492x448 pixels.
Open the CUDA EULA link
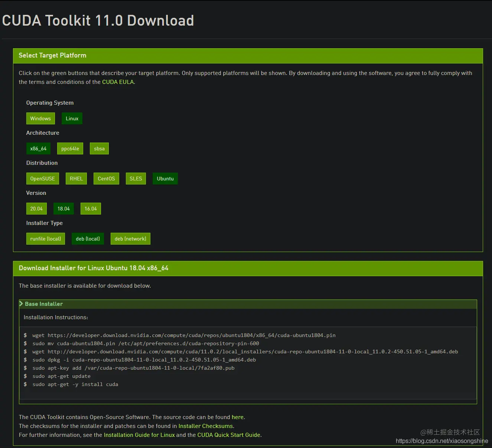(x=118, y=82)
